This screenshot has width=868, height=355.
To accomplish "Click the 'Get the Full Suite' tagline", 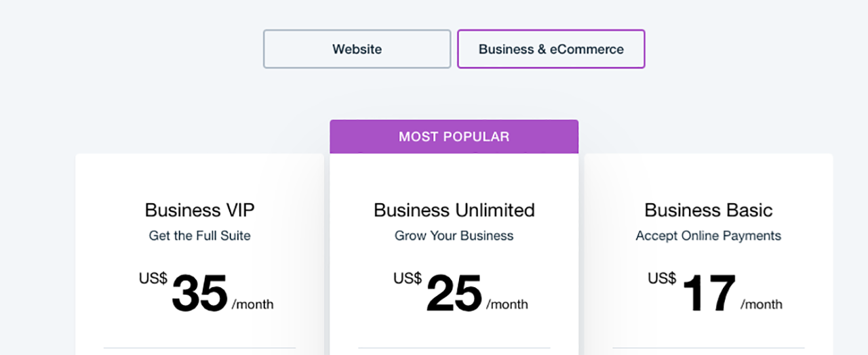I will [x=200, y=236].
